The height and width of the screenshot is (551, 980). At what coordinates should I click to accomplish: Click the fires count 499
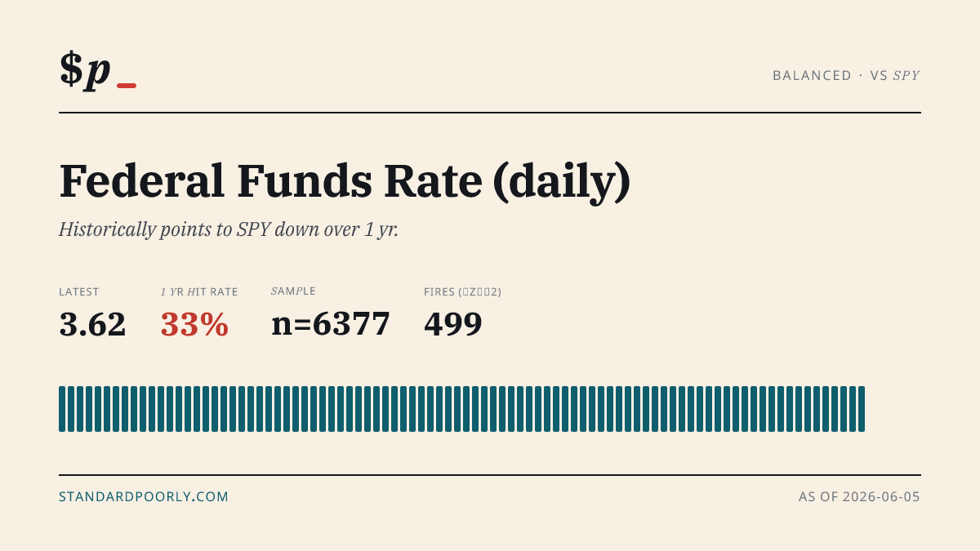[453, 325]
